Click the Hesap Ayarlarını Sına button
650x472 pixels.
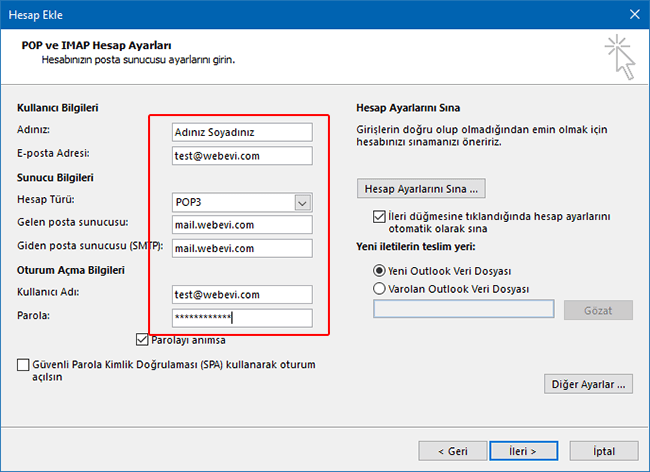pyautogui.click(x=420, y=188)
